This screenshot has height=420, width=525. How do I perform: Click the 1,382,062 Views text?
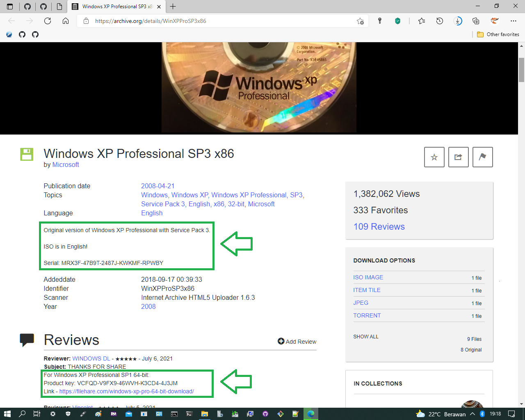click(387, 194)
